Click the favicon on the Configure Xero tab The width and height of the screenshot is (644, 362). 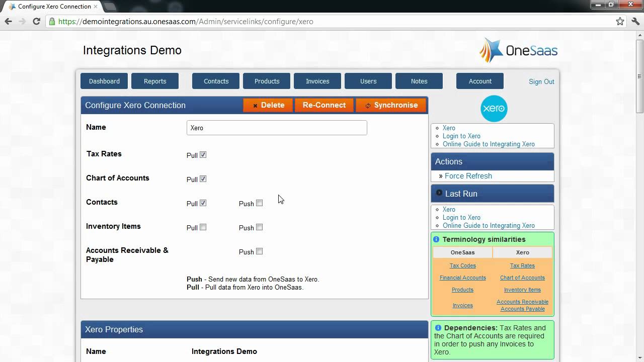coord(12,7)
